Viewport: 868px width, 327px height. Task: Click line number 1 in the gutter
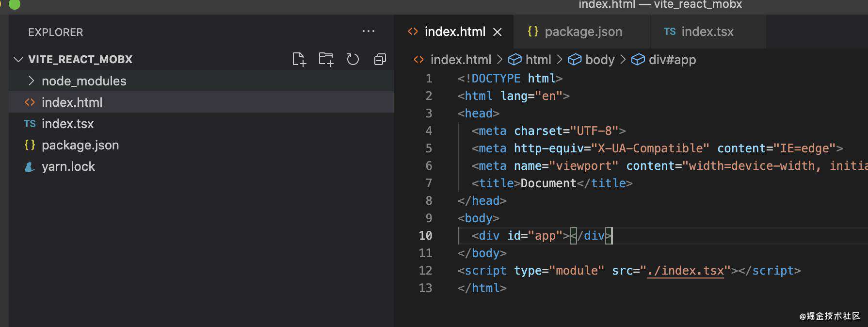click(x=429, y=79)
